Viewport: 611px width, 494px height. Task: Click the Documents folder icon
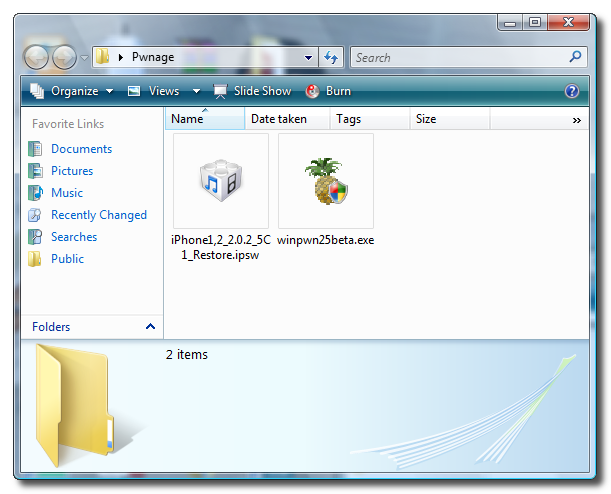click(35, 149)
